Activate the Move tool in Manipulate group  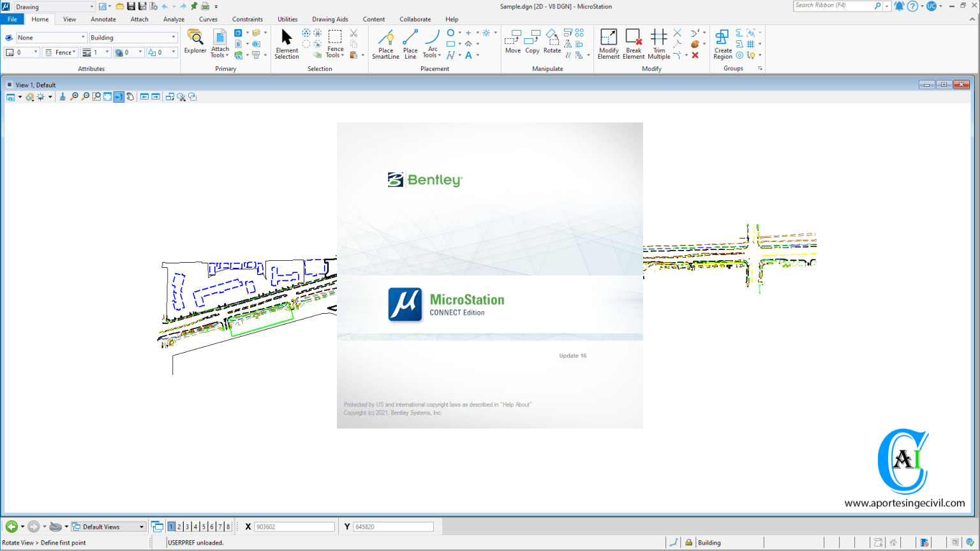click(513, 43)
